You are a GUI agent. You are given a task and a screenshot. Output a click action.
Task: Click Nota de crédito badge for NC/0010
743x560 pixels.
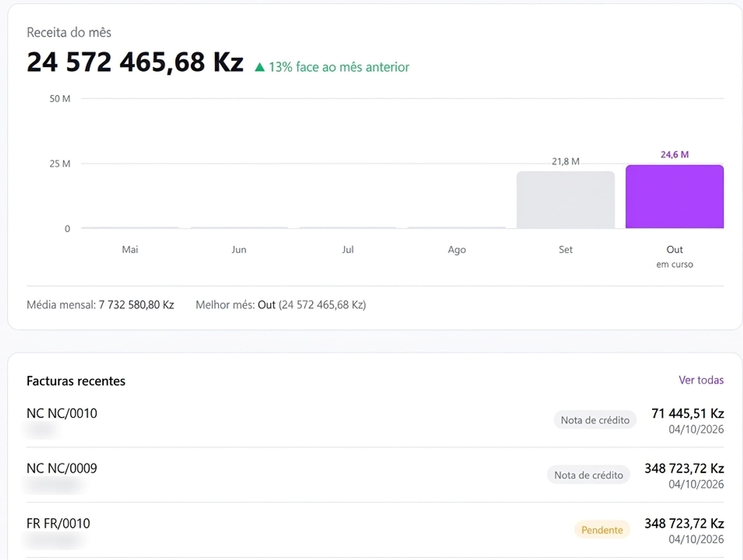[x=595, y=420]
